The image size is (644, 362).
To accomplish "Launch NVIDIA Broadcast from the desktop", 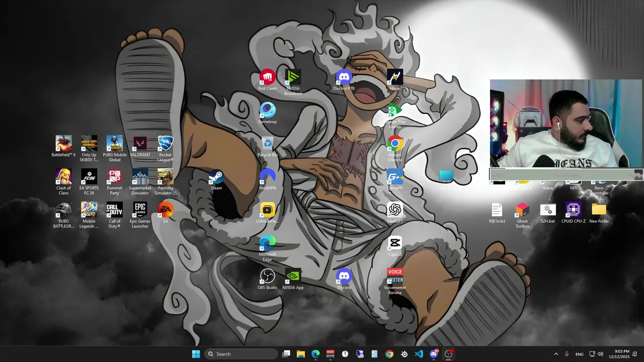I will click(x=293, y=82).
